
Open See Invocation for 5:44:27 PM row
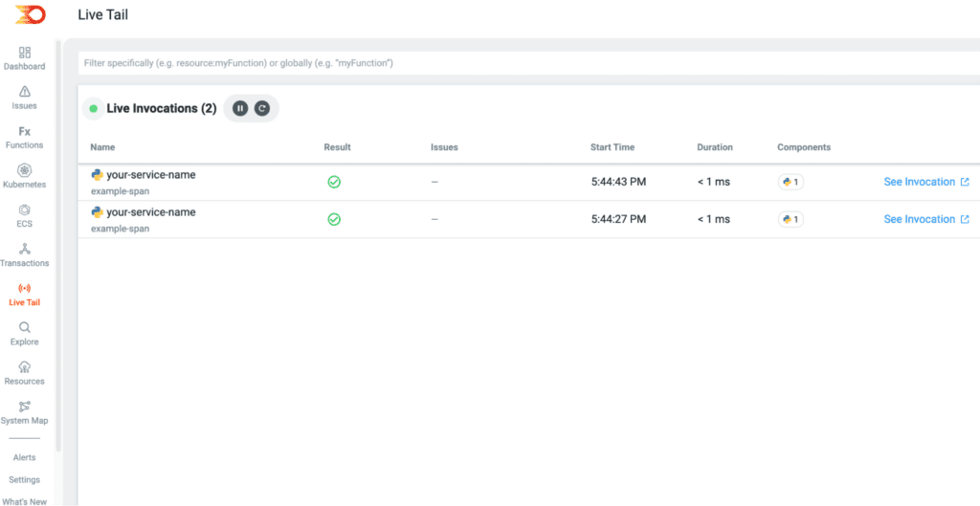coord(926,219)
